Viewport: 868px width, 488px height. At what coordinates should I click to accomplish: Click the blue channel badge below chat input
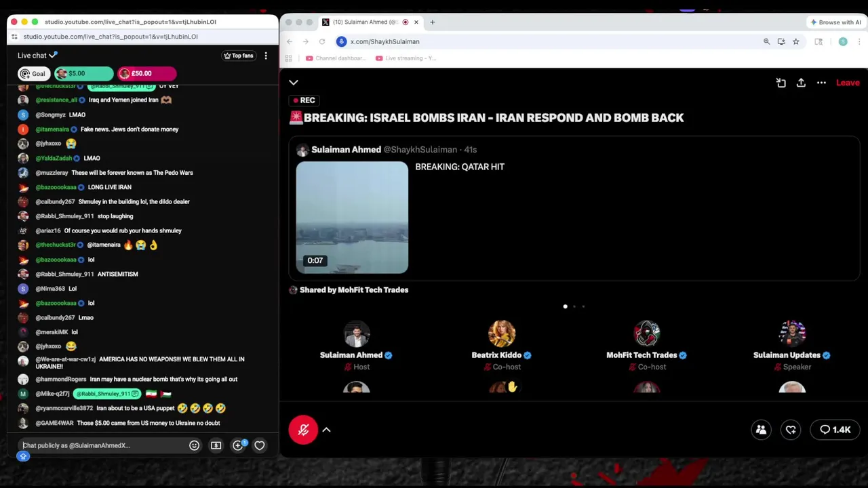pyautogui.click(x=23, y=456)
